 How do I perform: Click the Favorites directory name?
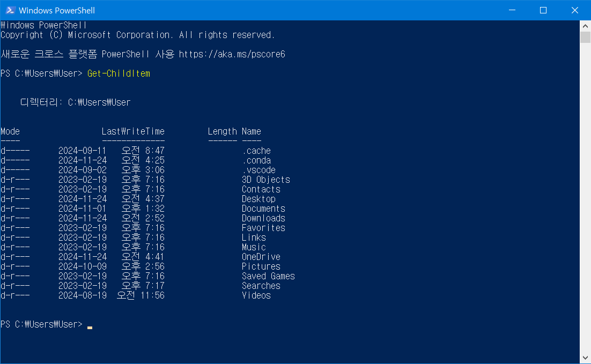pos(263,228)
